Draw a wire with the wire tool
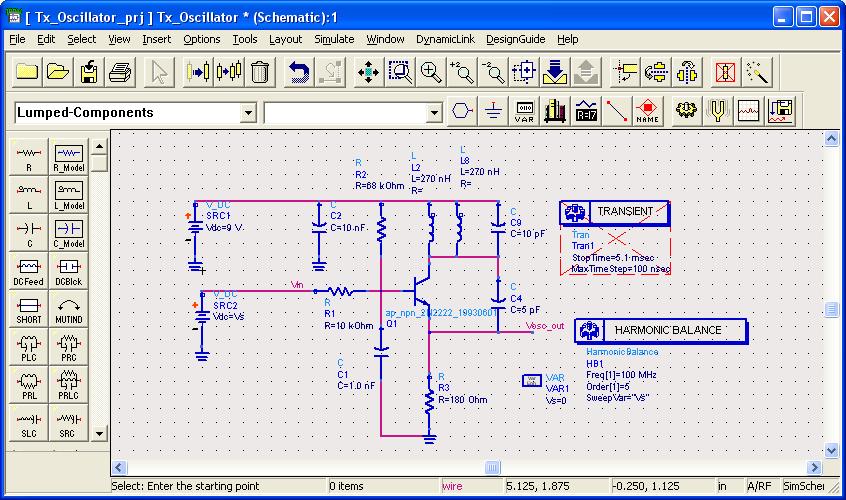The height and width of the screenshot is (500, 846). click(x=616, y=111)
